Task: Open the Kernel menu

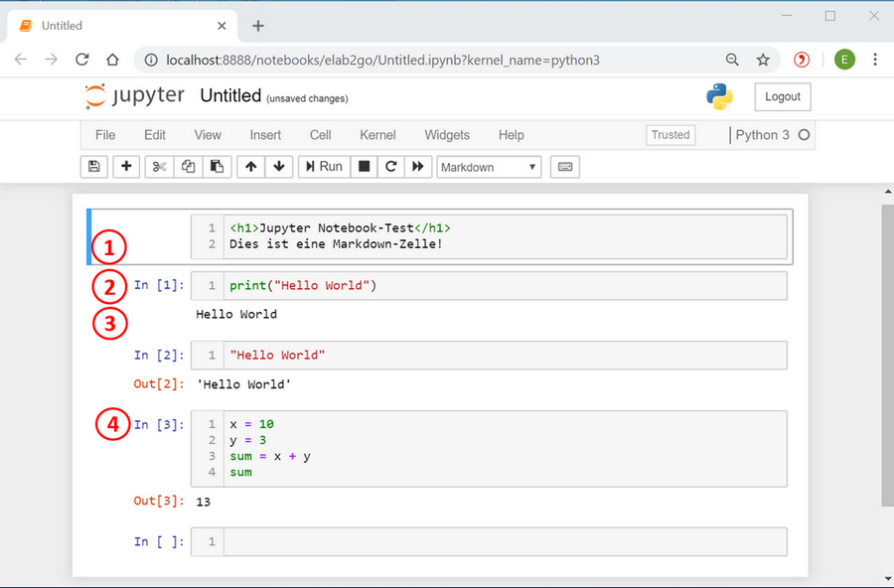Action: point(377,135)
